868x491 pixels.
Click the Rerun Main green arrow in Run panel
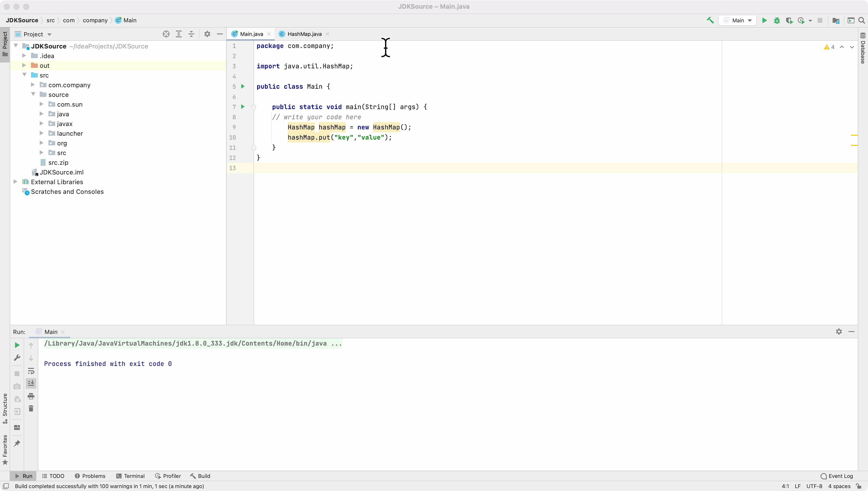click(x=17, y=345)
